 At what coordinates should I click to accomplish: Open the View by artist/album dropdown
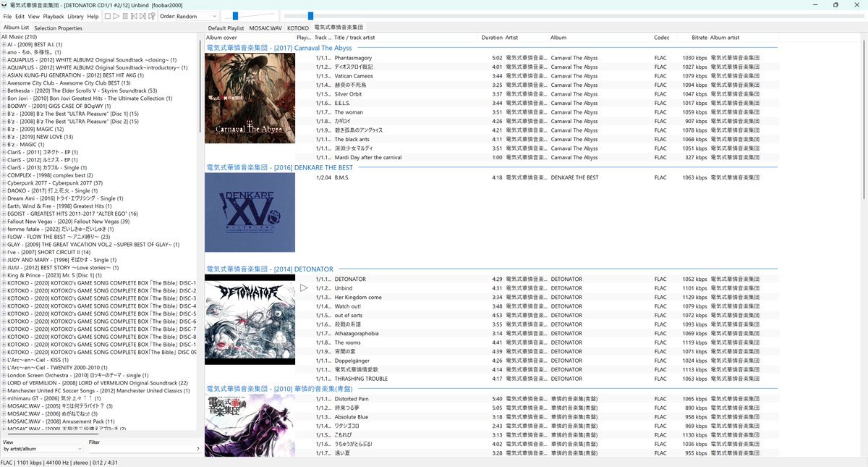pos(43,450)
